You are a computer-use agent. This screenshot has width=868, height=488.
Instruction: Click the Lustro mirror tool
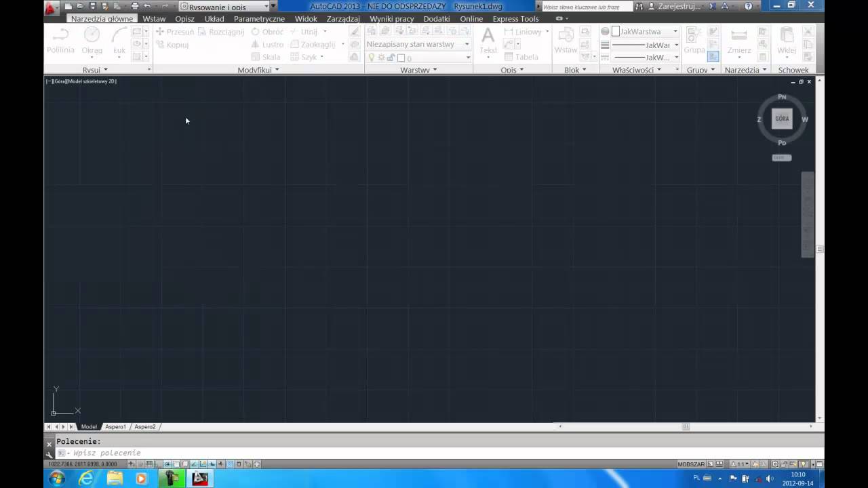[x=267, y=45]
